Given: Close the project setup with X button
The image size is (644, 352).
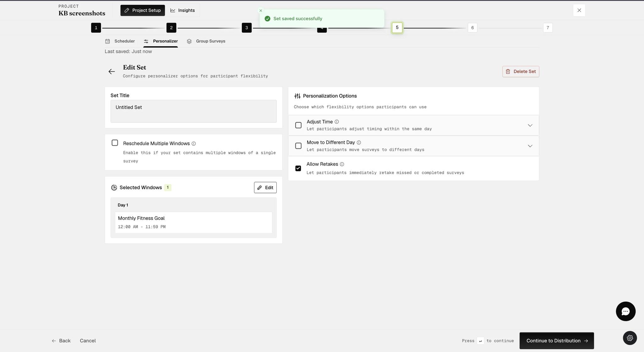Looking at the screenshot, I should (579, 10).
